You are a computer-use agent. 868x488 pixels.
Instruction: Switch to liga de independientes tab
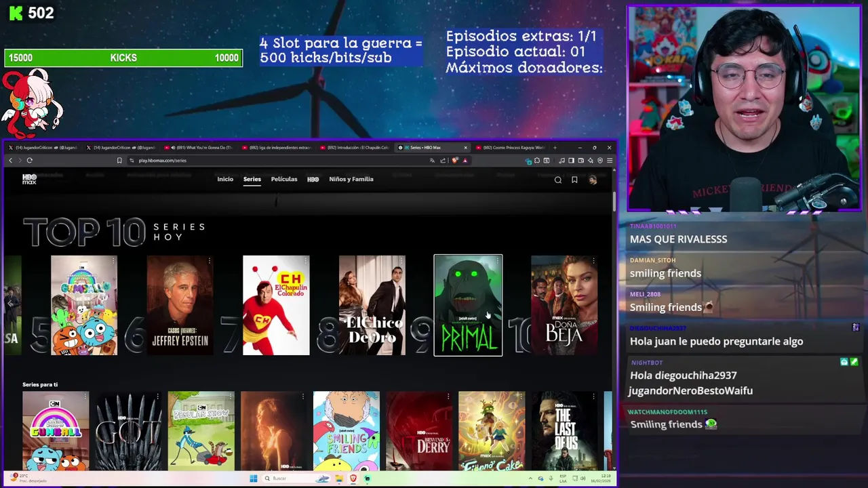(x=277, y=147)
